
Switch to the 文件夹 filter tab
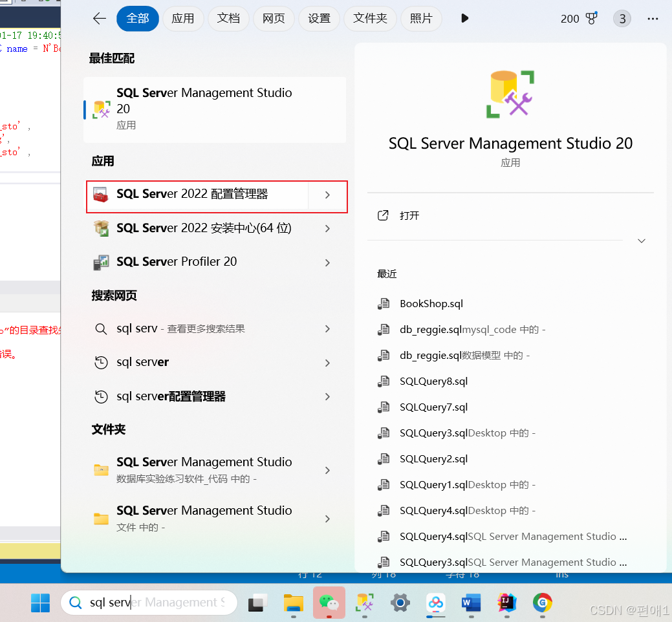pyautogui.click(x=371, y=18)
